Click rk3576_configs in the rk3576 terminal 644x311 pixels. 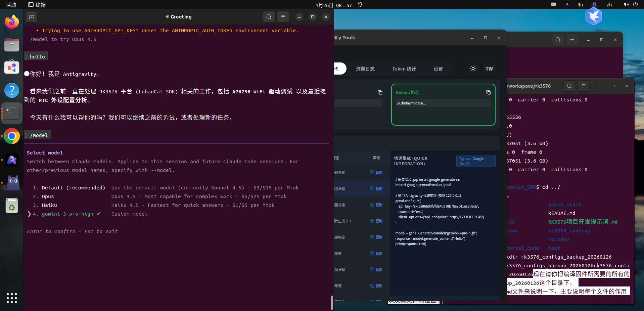point(569,231)
